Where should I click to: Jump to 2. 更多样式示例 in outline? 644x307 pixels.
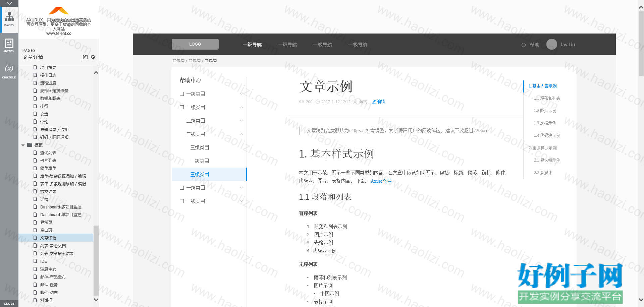[x=543, y=148]
